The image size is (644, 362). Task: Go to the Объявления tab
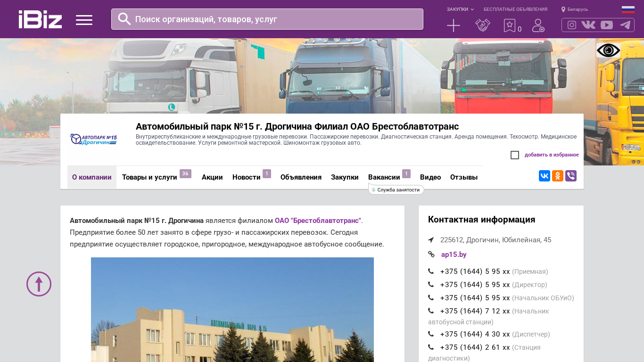(301, 177)
